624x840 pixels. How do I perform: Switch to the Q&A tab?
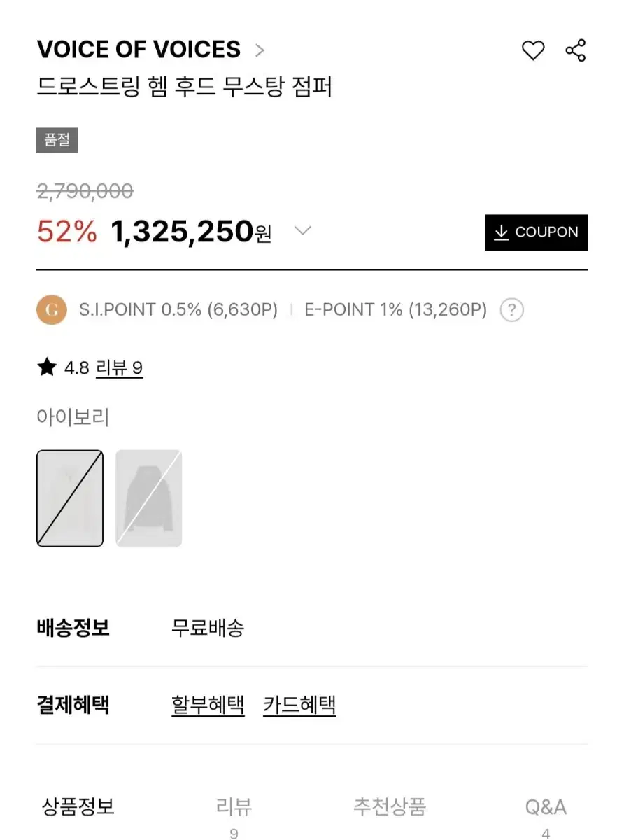(x=546, y=815)
